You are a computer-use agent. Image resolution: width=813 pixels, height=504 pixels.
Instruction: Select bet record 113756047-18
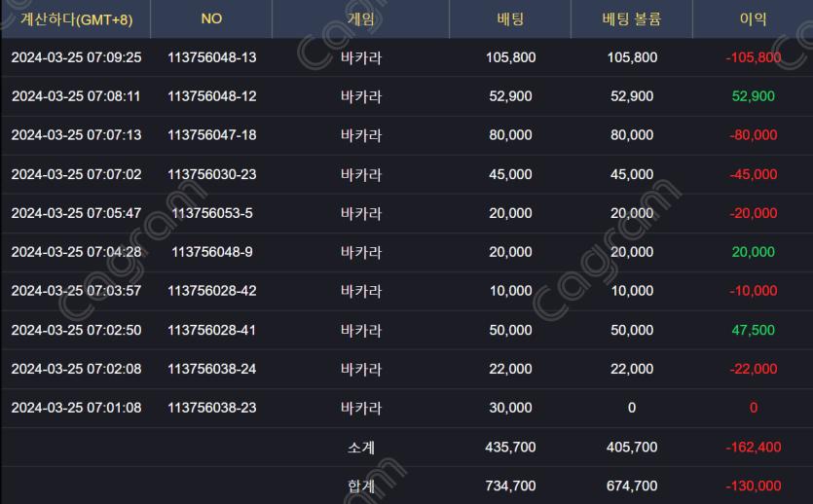[212, 135]
